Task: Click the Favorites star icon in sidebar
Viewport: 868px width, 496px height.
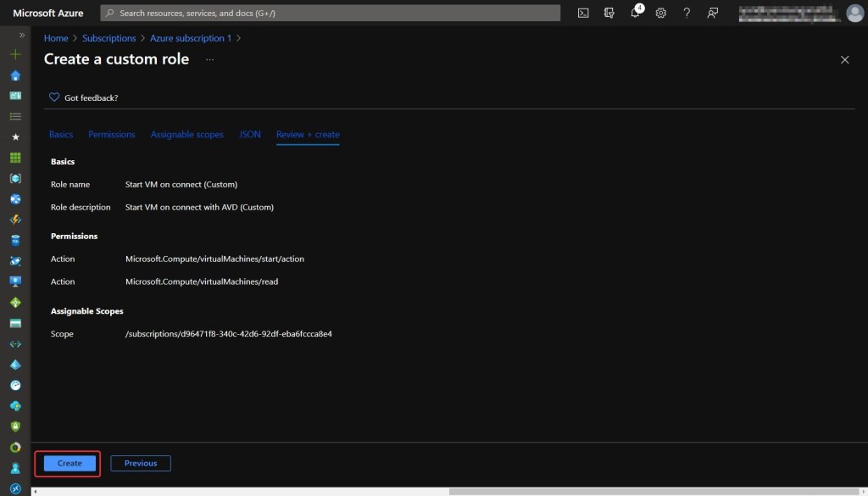Action: [x=15, y=137]
